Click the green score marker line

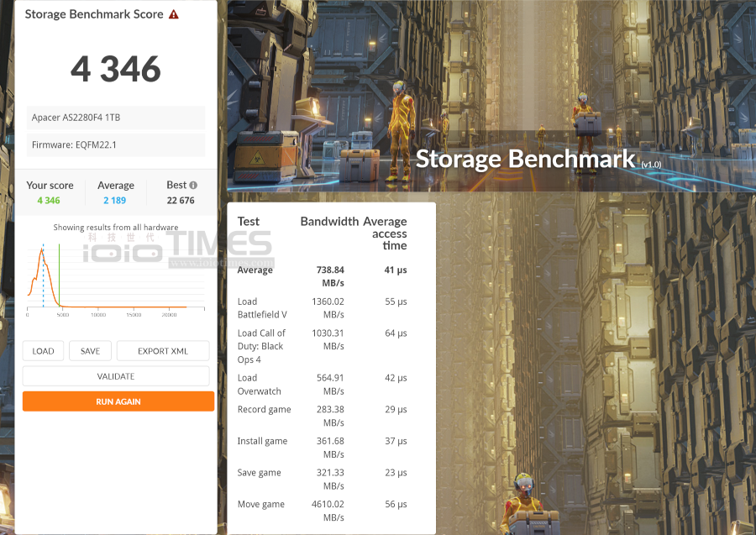[x=60, y=275]
